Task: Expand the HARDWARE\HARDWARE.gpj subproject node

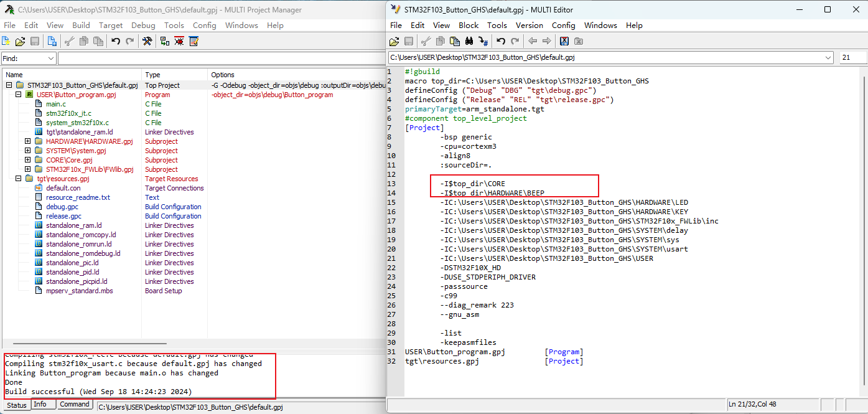Action: click(x=27, y=141)
